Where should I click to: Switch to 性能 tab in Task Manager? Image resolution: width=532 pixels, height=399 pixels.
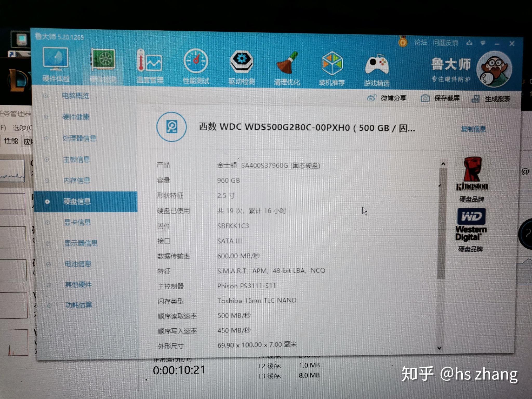[11, 141]
